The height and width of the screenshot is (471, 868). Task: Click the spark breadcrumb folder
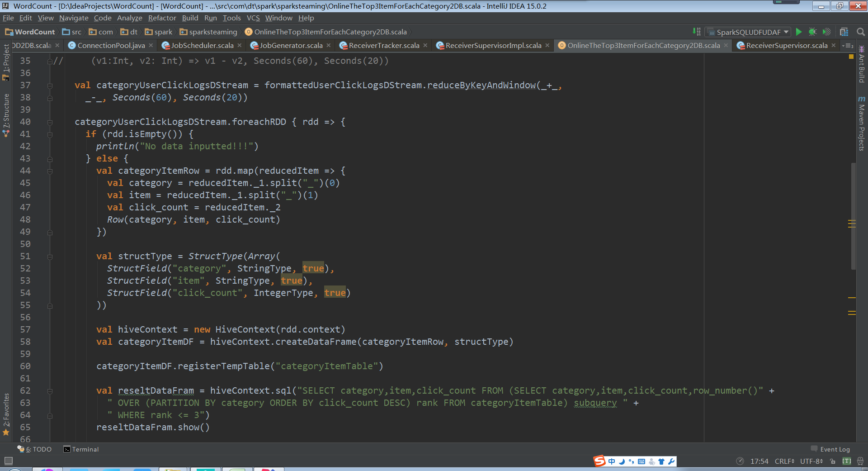point(159,32)
